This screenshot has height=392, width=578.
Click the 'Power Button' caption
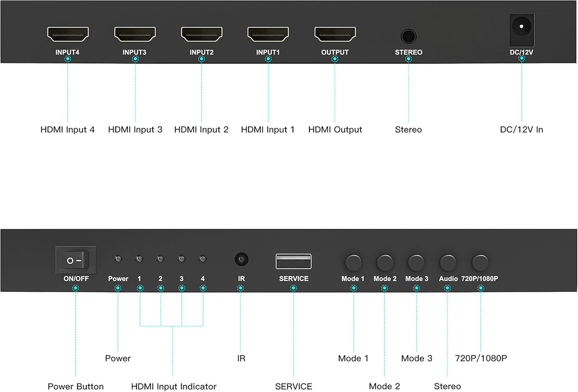pos(76,386)
